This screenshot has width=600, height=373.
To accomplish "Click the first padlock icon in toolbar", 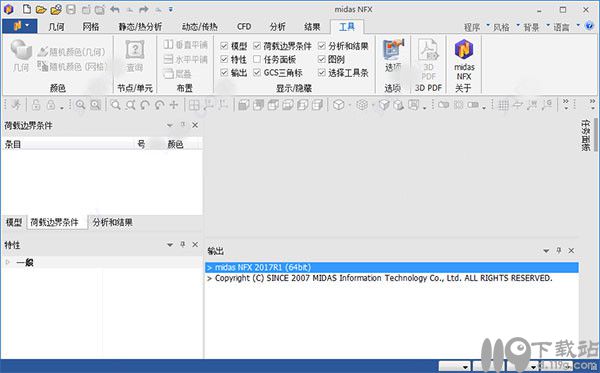I will [x=36, y=104].
